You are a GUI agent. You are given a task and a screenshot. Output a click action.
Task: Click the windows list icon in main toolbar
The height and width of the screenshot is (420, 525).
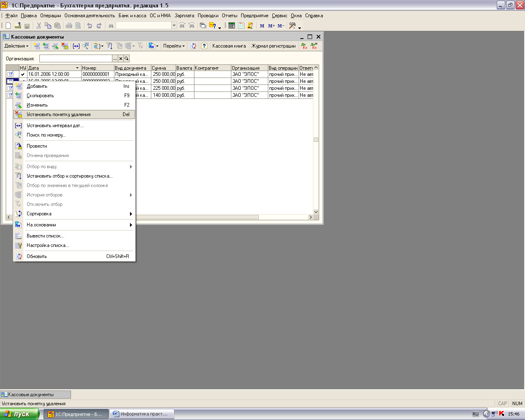203,25
